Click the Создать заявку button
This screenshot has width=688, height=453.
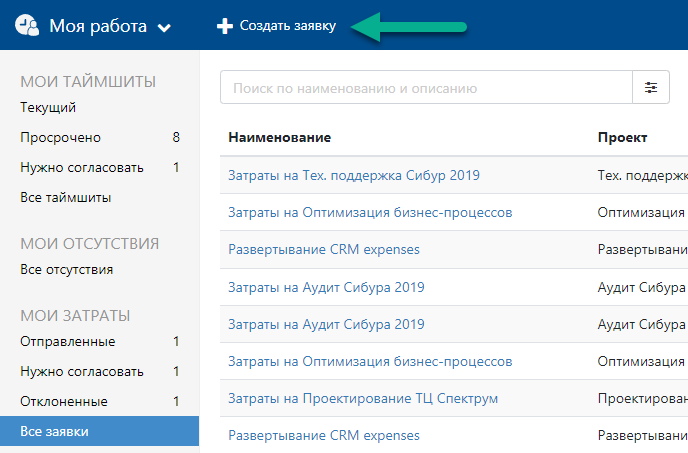276,26
